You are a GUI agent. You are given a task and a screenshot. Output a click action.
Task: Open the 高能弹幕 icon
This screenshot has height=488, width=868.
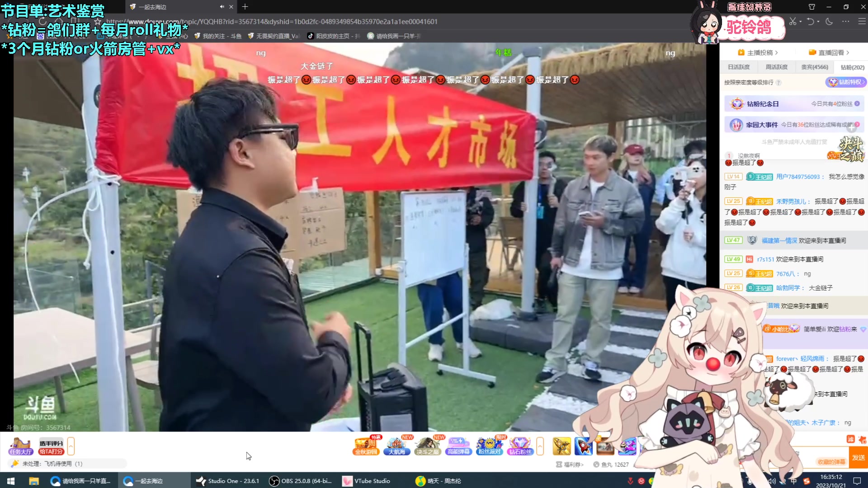point(458,446)
